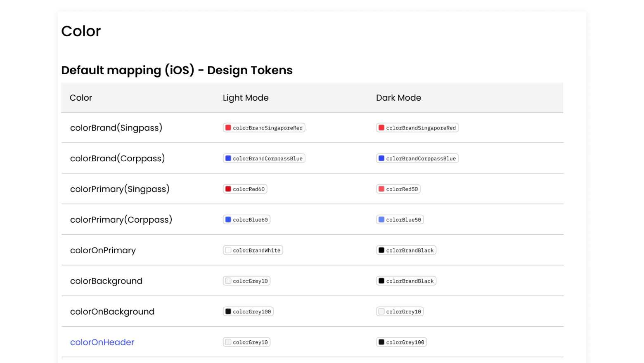Screen dimensions: 644x363
Task: Click the colorGrey100 badge for colorOnHeader dark mode
Action: click(x=401, y=342)
